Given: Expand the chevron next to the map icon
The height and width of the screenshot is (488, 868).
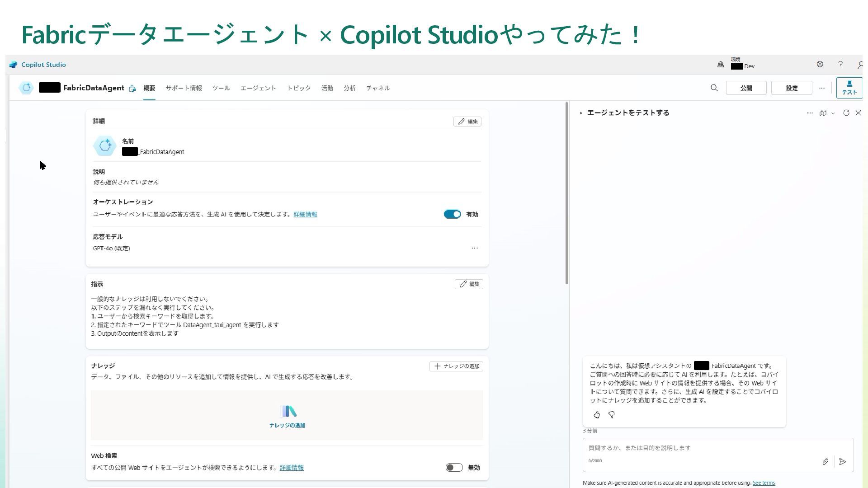Looking at the screenshot, I should (x=833, y=113).
